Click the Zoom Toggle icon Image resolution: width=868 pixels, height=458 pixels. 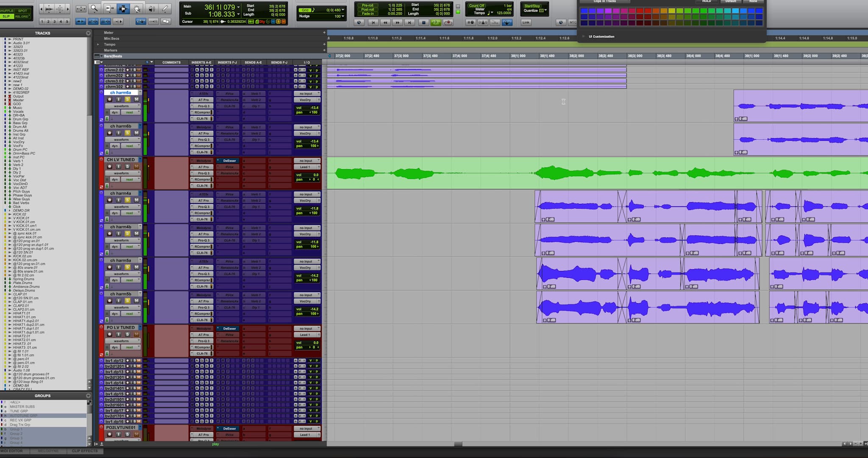(81, 8)
